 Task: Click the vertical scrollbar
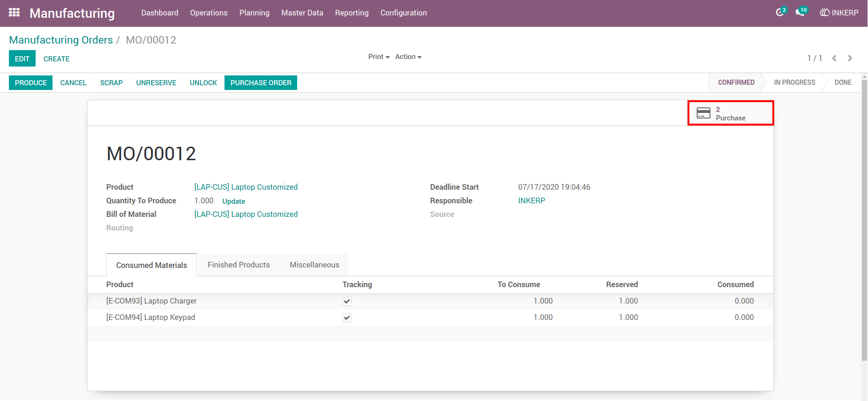pos(865,220)
